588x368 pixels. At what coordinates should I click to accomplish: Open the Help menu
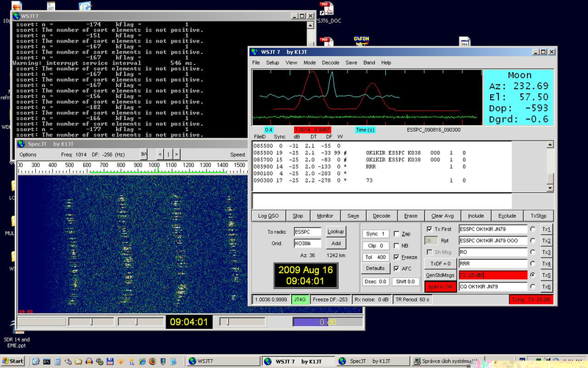(x=386, y=63)
